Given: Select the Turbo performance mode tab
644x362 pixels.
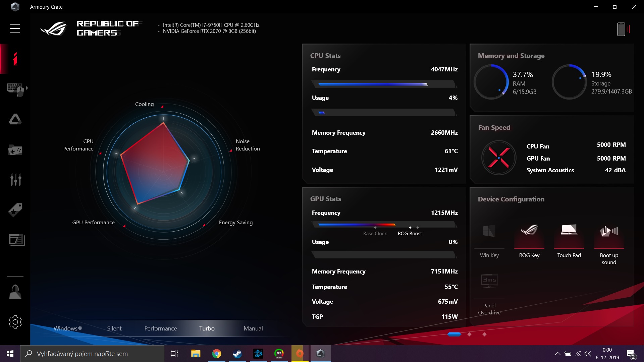Looking at the screenshot, I should click(x=207, y=328).
